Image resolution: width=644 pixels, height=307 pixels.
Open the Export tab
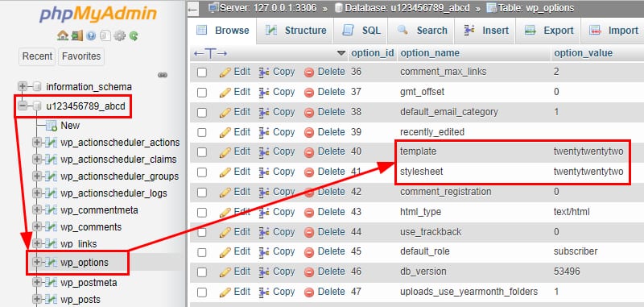(x=549, y=31)
